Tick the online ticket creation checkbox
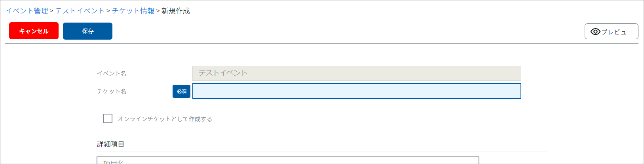This screenshot has width=644, height=164. (x=108, y=118)
